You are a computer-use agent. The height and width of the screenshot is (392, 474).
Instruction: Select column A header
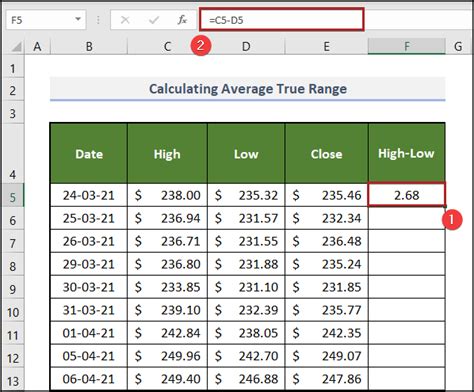37,47
